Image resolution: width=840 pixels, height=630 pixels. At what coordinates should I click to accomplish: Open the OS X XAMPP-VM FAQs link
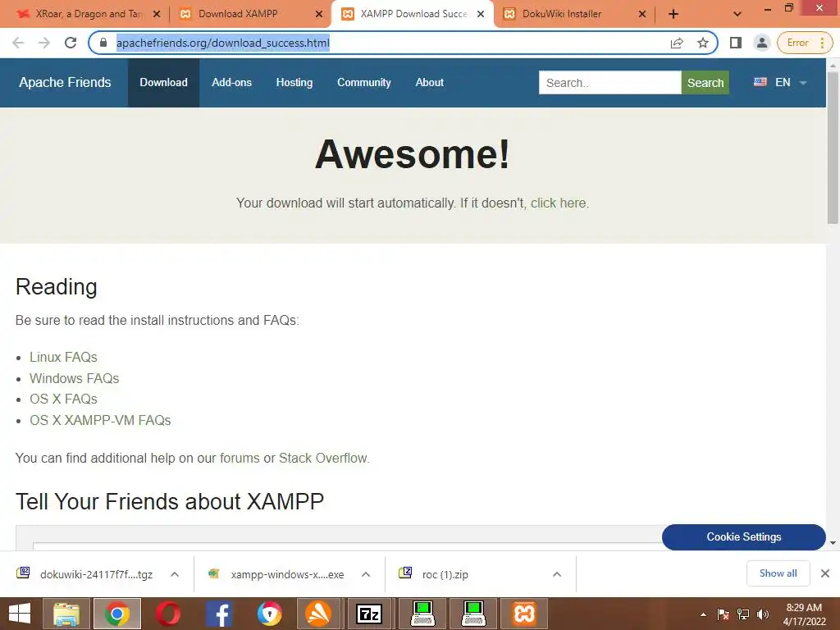100,420
